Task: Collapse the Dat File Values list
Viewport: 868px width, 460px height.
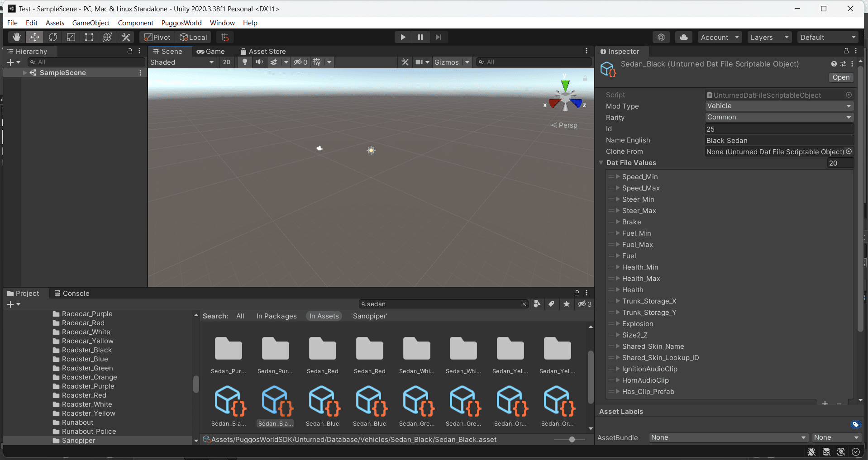Action: coord(601,162)
